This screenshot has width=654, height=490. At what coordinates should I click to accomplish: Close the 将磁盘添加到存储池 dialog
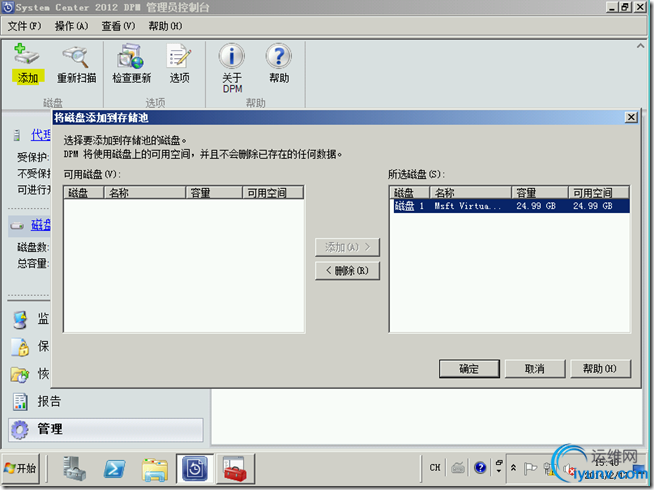pos(631,117)
